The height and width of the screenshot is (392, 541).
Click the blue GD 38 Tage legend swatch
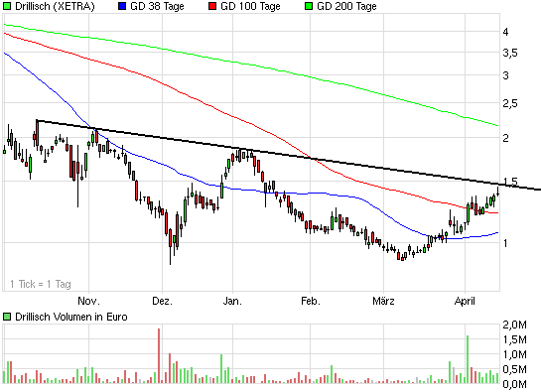(122, 6)
